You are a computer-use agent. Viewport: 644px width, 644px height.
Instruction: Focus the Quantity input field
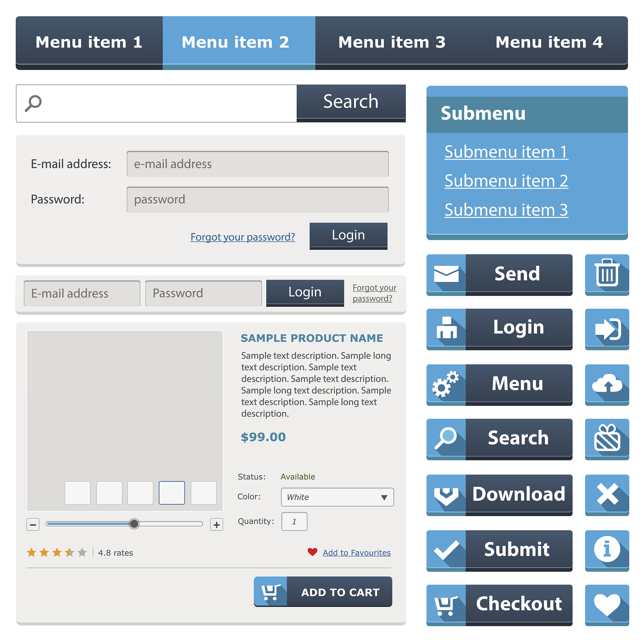point(294,521)
